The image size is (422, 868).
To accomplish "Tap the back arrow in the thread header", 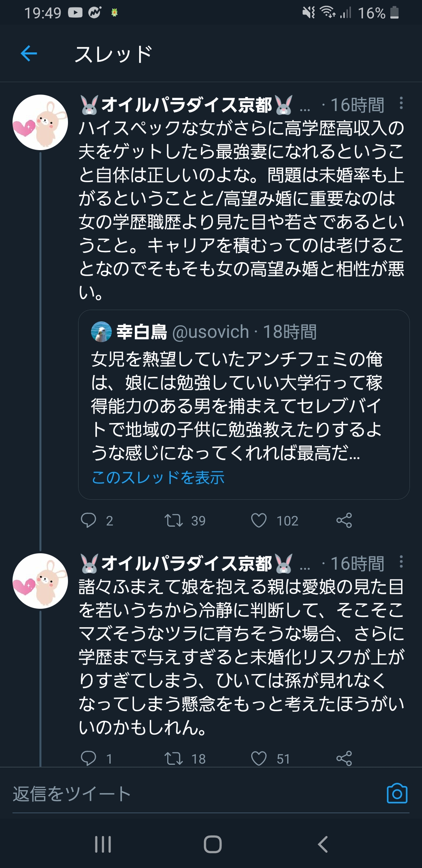I will click(29, 54).
